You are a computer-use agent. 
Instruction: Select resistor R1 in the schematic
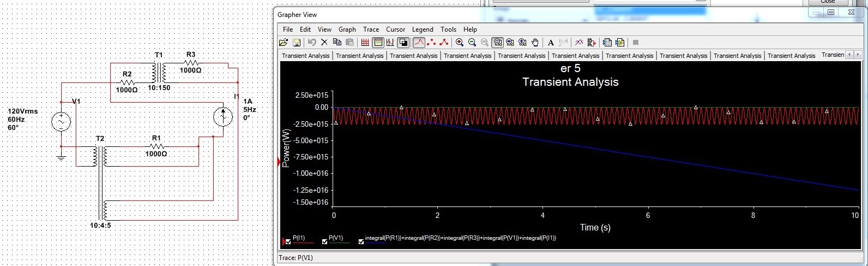[x=156, y=146]
